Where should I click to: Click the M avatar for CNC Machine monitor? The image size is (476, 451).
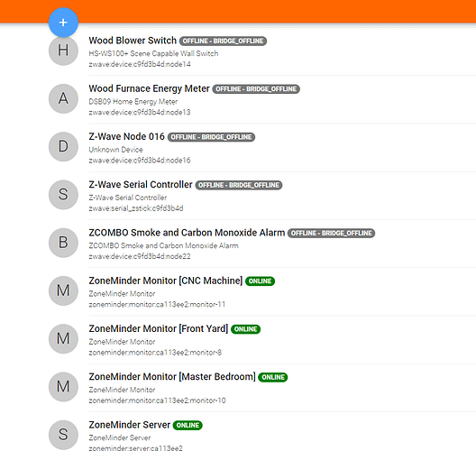[63, 290]
